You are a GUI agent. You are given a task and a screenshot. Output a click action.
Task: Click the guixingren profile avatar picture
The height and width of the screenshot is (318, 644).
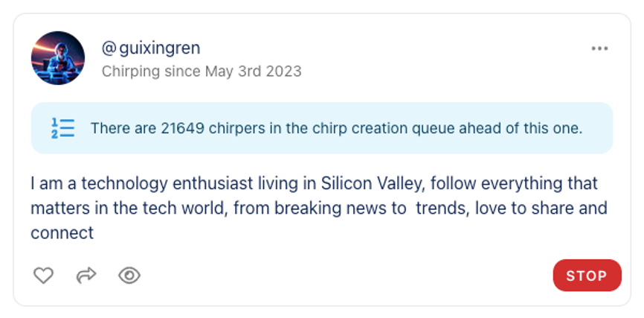pos(58,58)
